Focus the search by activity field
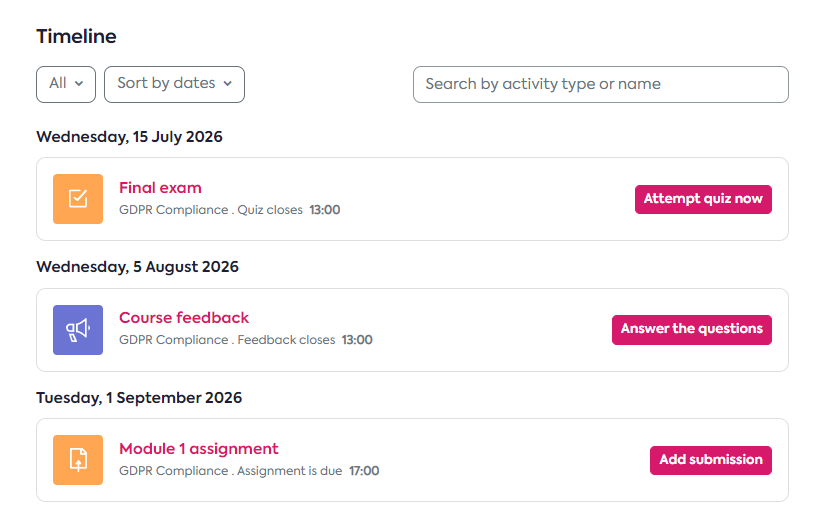The height and width of the screenshot is (513, 813). pyautogui.click(x=600, y=85)
